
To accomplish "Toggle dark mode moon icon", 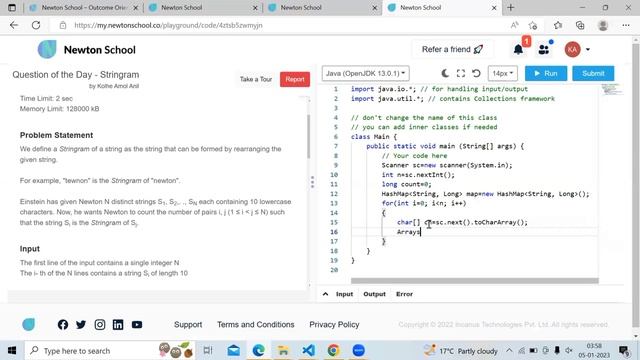I will click(445, 73).
